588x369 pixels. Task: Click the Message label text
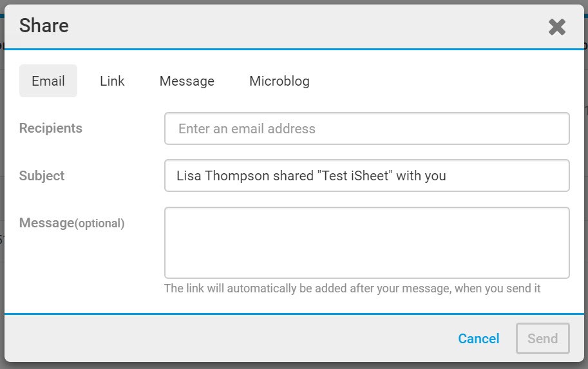click(46, 223)
